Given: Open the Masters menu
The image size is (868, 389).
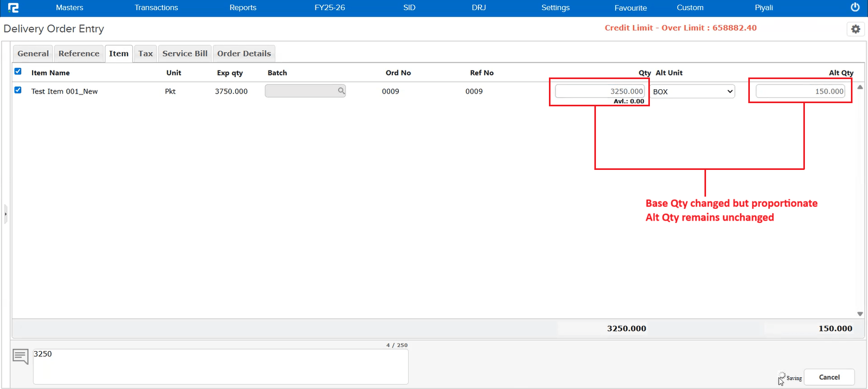Looking at the screenshot, I should coord(69,7).
